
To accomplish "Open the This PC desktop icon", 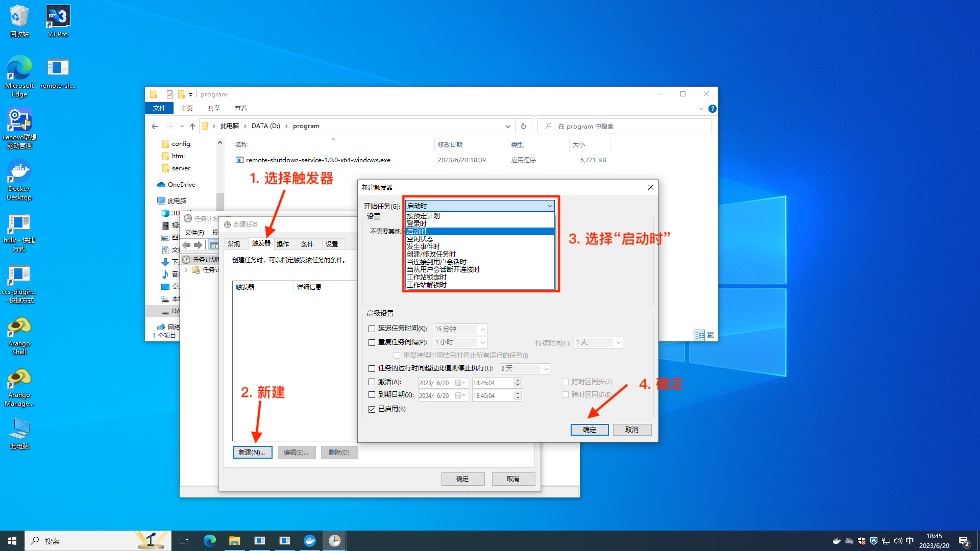I will (19, 434).
